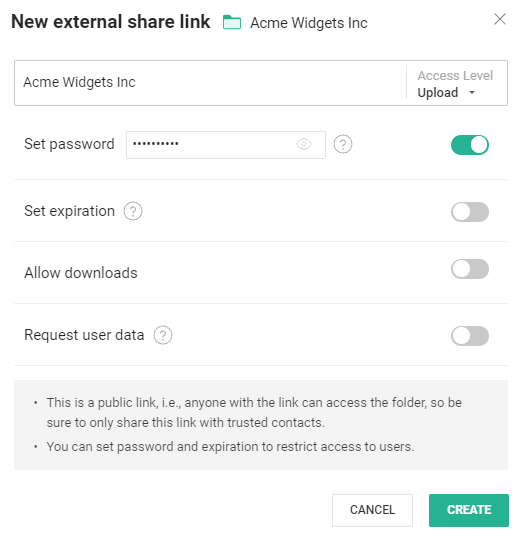The height and width of the screenshot is (542, 526).
Task: Open the Request user data help icon
Action: coord(163,335)
